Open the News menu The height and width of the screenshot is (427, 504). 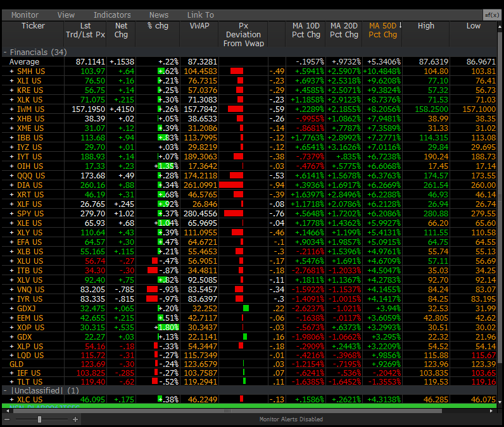[159, 15]
